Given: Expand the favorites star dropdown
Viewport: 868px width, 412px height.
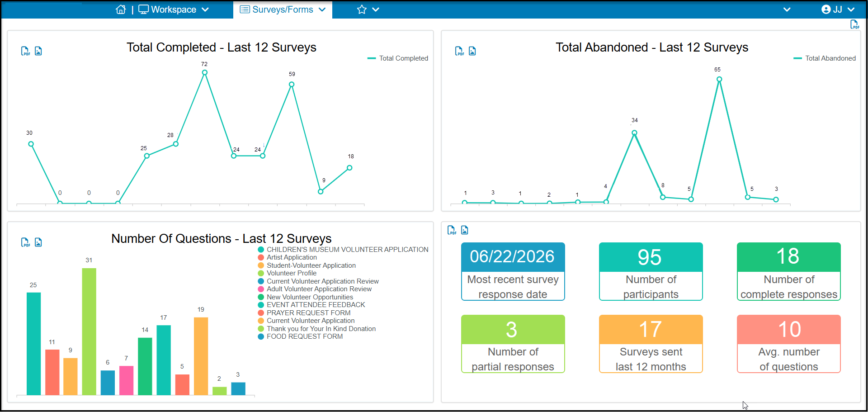Looking at the screenshot, I should click(368, 9).
